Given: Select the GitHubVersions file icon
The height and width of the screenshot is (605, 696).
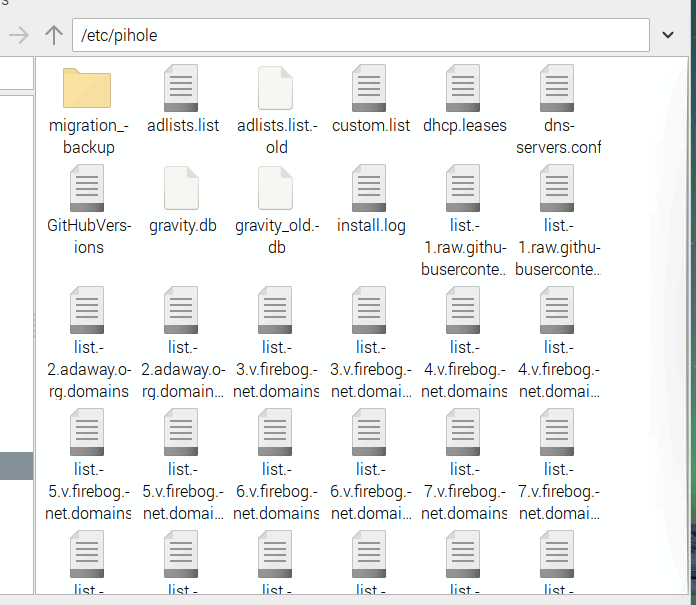Looking at the screenshot, I should [87, 188].
